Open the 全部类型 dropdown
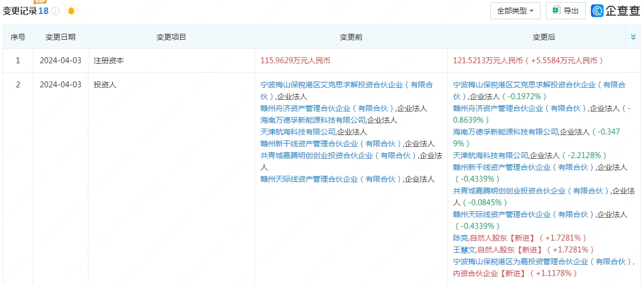The width and height of the screenshot is (644, 284). (x=515, y=11)
